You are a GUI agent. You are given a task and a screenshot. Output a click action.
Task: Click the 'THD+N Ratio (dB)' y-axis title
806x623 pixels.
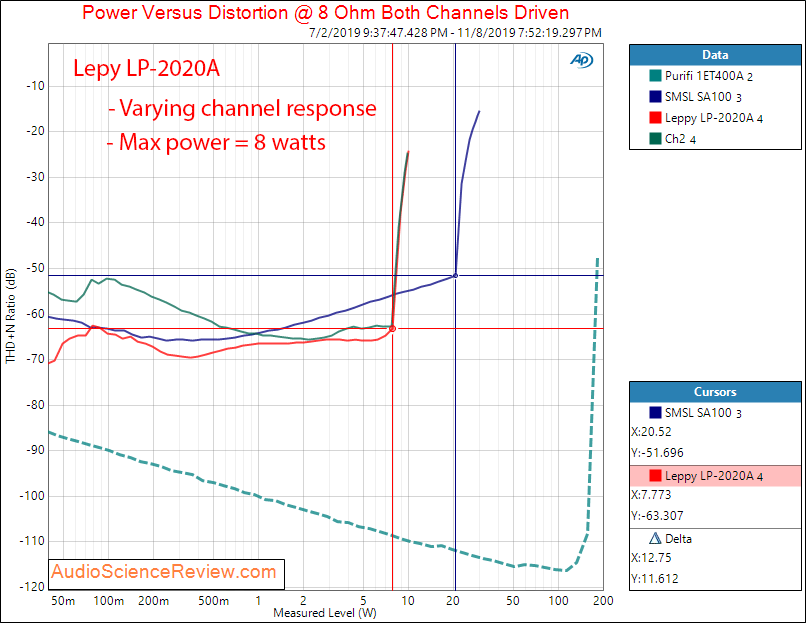[11, 315]
